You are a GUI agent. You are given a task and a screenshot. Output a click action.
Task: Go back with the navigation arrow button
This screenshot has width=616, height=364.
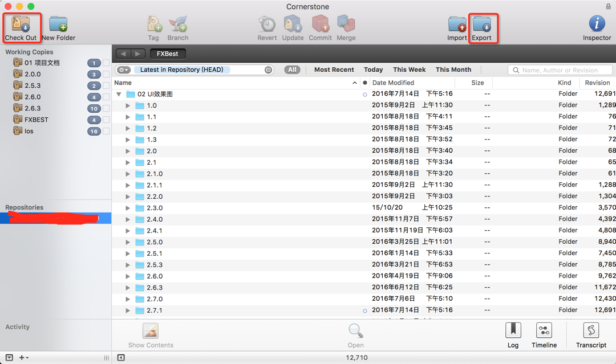tap(123, 54)
